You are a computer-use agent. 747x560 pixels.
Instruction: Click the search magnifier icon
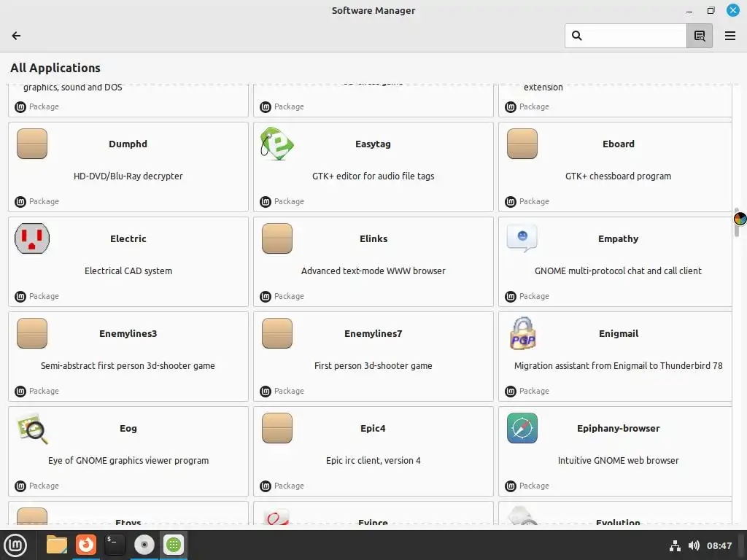pos(576,36)
